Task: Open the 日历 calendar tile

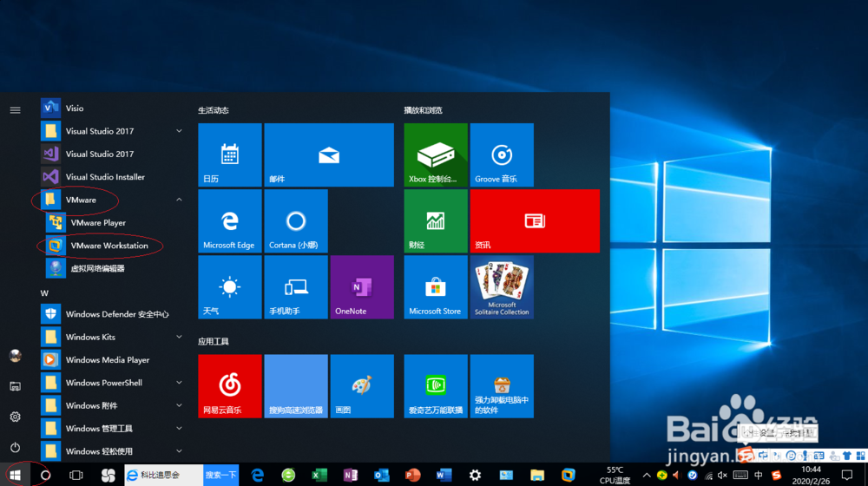Action: tap(230, 154)
